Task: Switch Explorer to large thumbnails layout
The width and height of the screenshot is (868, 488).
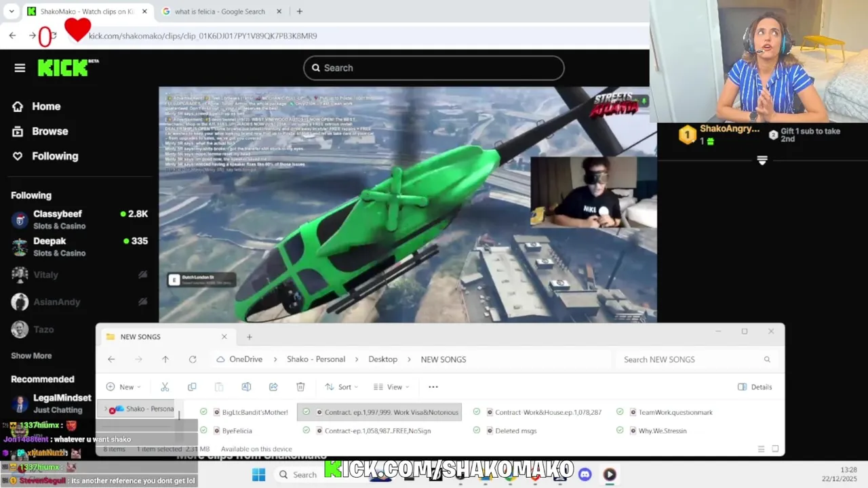Action: (x=775, y=449)
